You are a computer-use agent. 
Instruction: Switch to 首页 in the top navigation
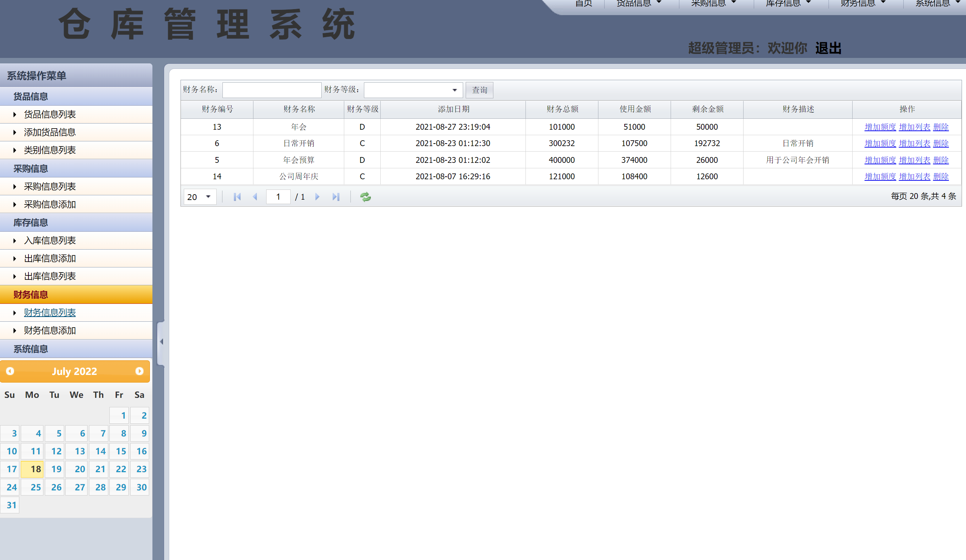[583, 3]
